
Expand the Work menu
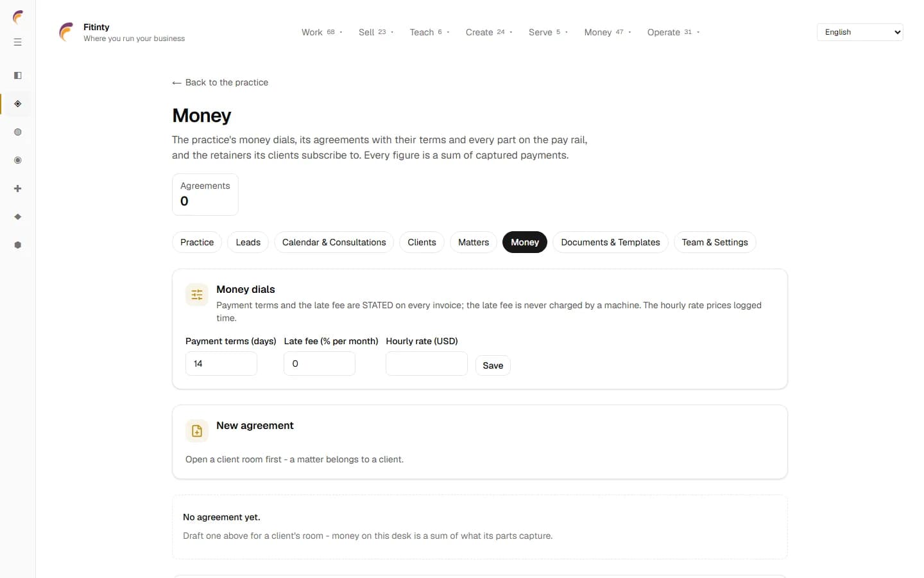(322, 32)
